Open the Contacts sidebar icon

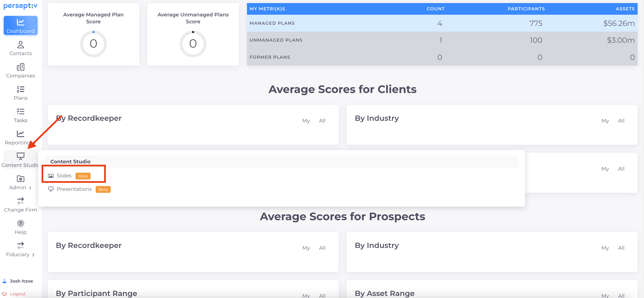click(20, 45)
